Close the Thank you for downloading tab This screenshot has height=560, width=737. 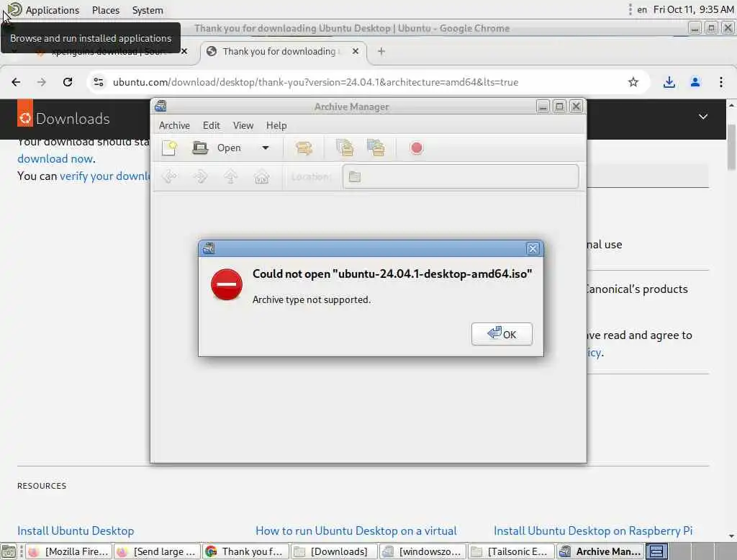(x=356, y=51)
